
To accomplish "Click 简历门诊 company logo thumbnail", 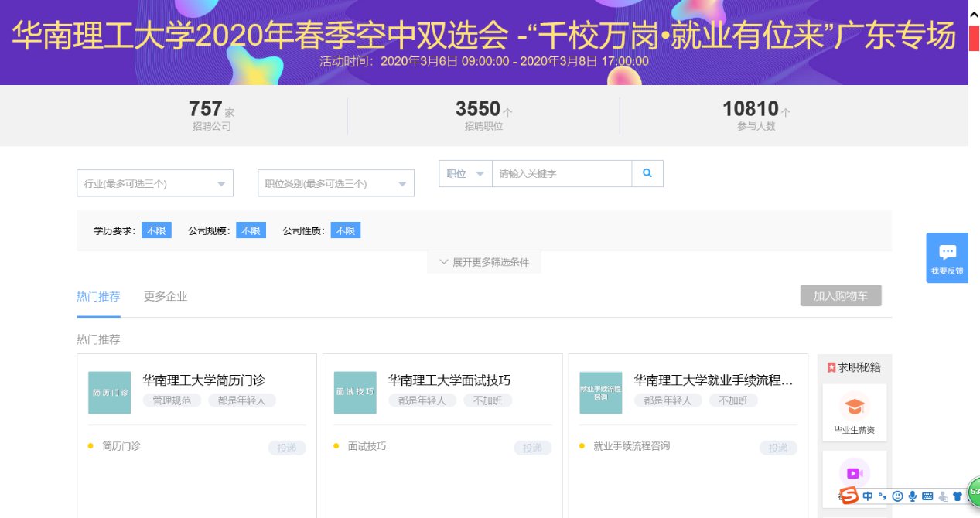I will (x=109, y=393).
